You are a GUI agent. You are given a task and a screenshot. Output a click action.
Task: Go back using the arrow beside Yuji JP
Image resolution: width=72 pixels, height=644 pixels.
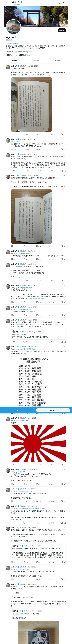click(7, 3)
